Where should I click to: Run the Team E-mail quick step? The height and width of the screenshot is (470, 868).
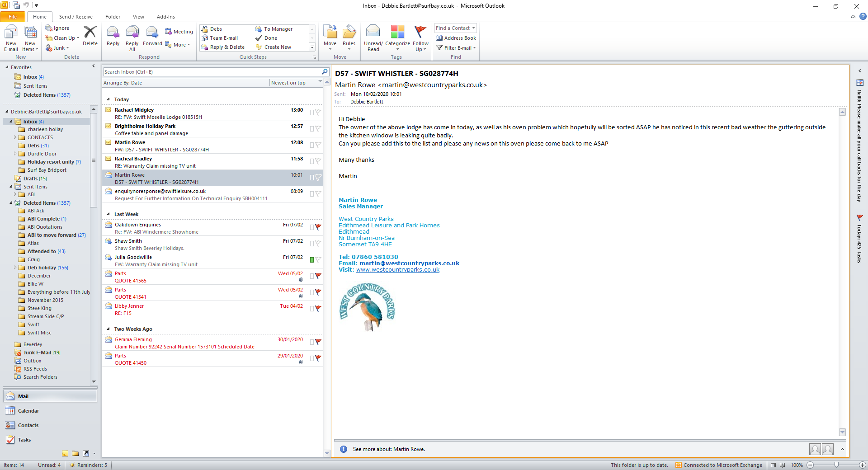tap(220, 38)
